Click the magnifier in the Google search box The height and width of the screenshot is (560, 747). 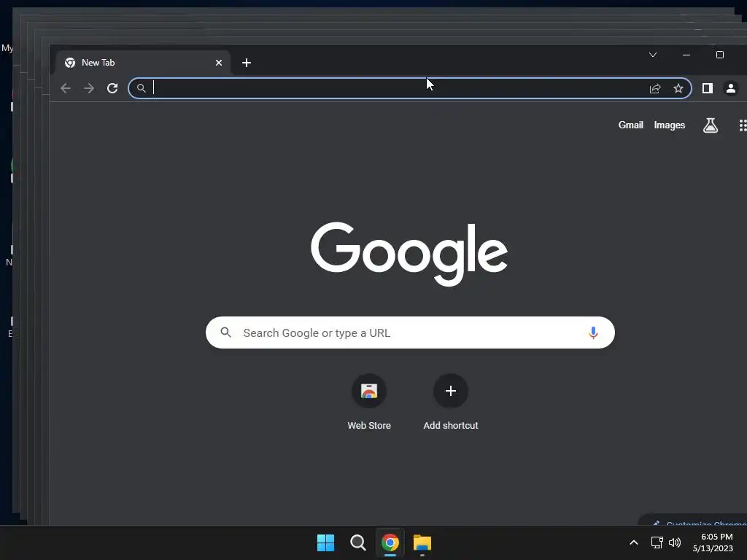click(226, 332)
